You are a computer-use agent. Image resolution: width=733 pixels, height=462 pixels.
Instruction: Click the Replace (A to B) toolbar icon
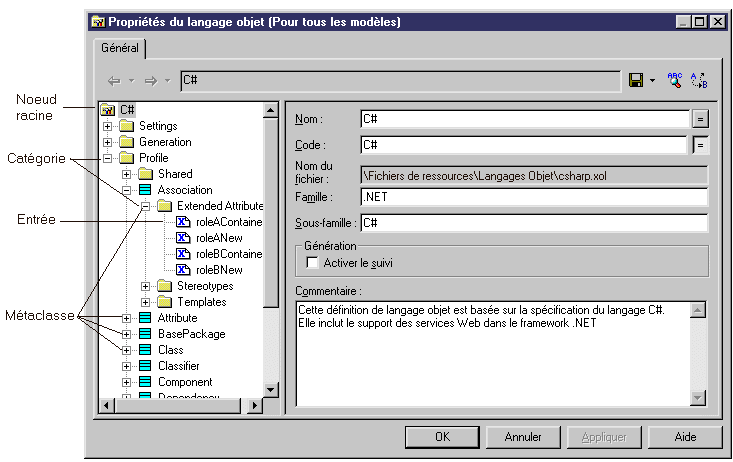point(699,80)
